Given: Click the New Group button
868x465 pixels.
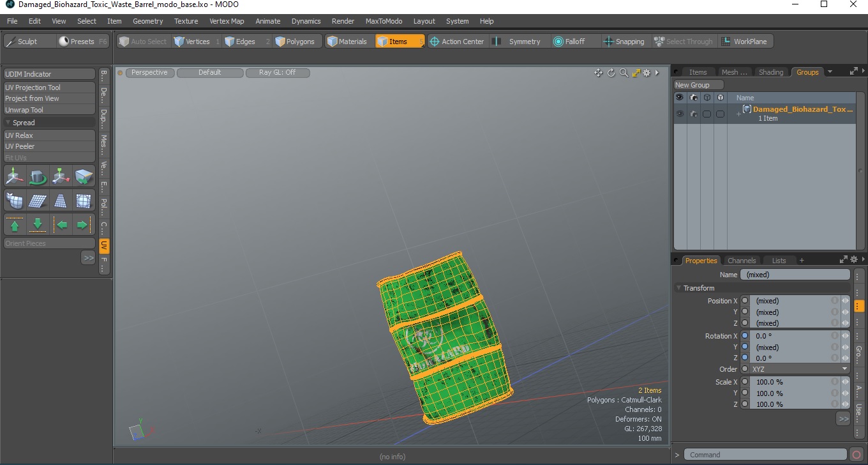Looking at the screenshot, I should pyautogui.click(x=699, y=85).
